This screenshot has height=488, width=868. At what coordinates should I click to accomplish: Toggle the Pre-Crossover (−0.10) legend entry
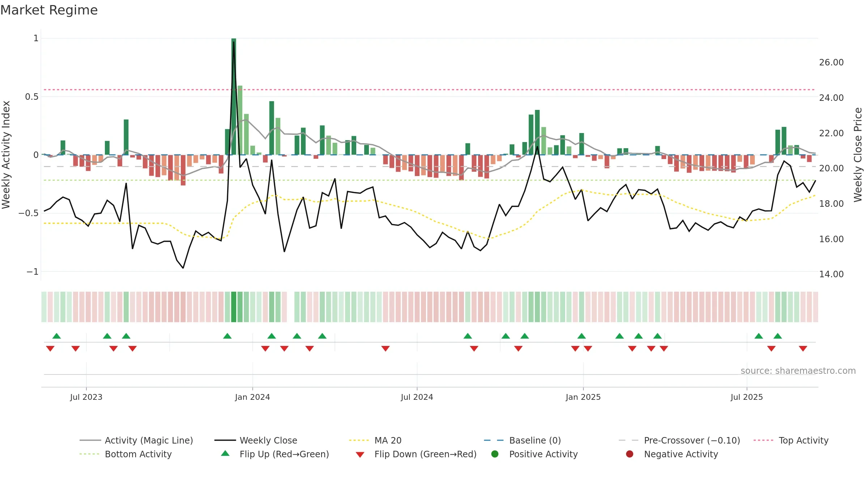point(679,440)
